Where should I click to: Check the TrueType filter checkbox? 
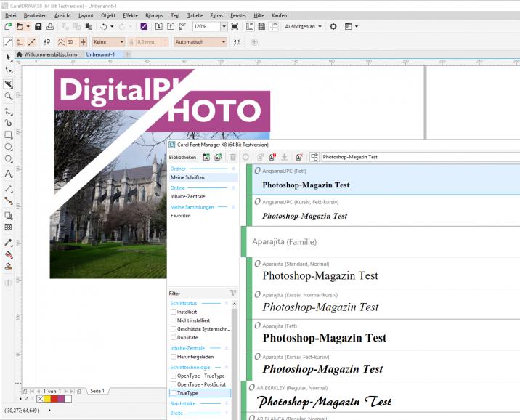tap(173, 393)
